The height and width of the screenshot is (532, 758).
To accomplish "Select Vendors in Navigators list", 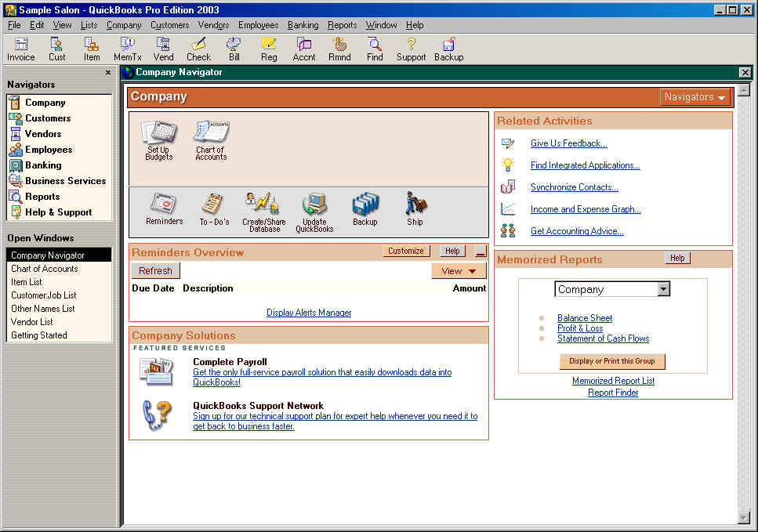I will click(43, 134).
